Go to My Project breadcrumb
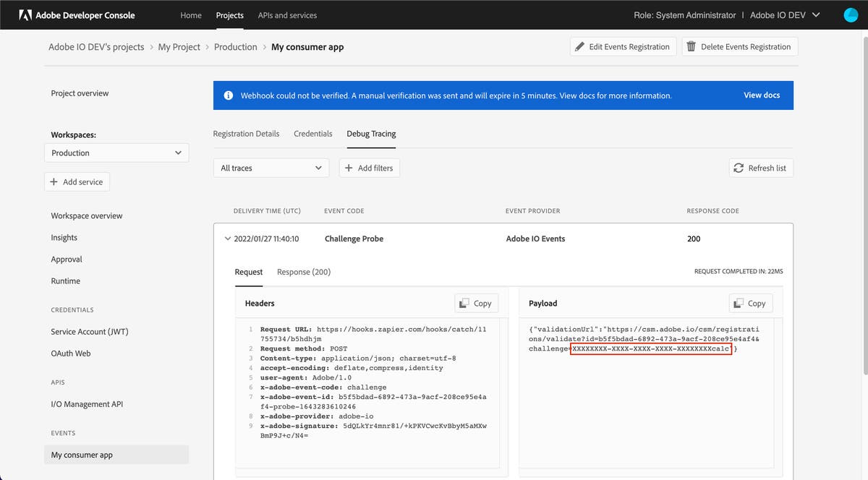This screenshot has height=480, width=868. point(179,47)
